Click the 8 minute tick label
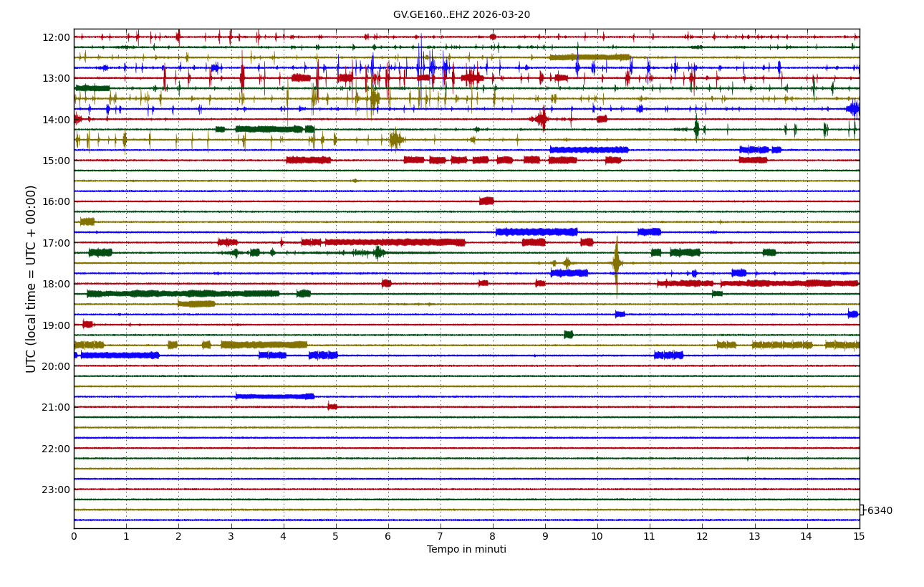Image resolution: width=924 pixels, height=587 pixels. 493,536
